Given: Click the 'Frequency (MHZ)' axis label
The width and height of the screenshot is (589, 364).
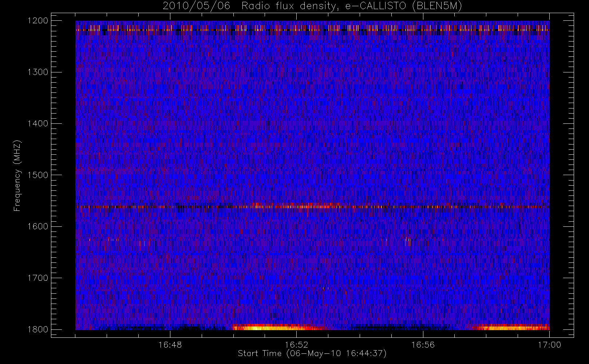Looking at the screenshot, I should coord(17,175).
